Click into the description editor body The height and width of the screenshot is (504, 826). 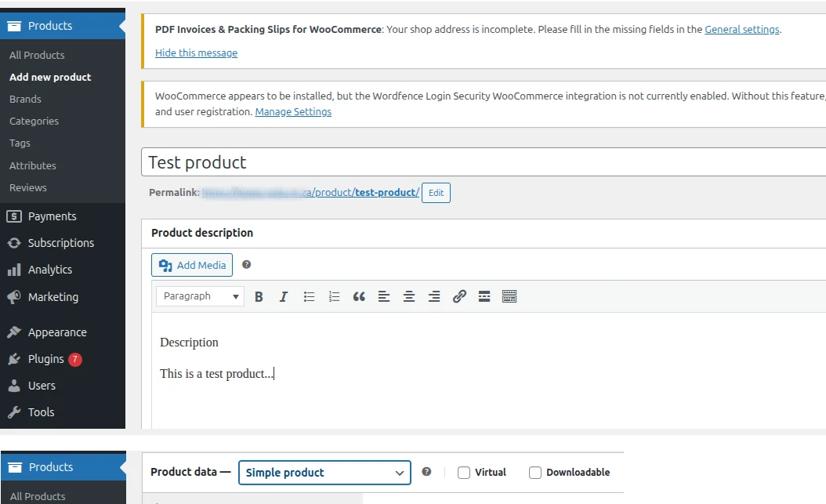coord(489,372)
